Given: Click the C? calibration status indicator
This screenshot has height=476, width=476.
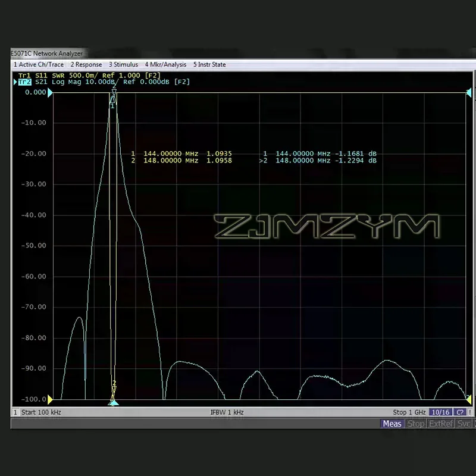Looking at the screenshot, I should [459, 412].
